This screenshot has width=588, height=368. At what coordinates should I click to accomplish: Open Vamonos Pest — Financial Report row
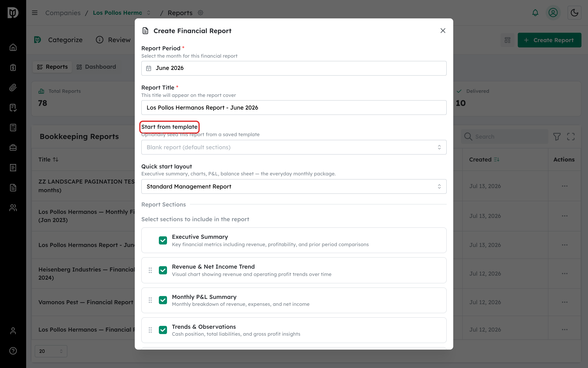[86, 302]
